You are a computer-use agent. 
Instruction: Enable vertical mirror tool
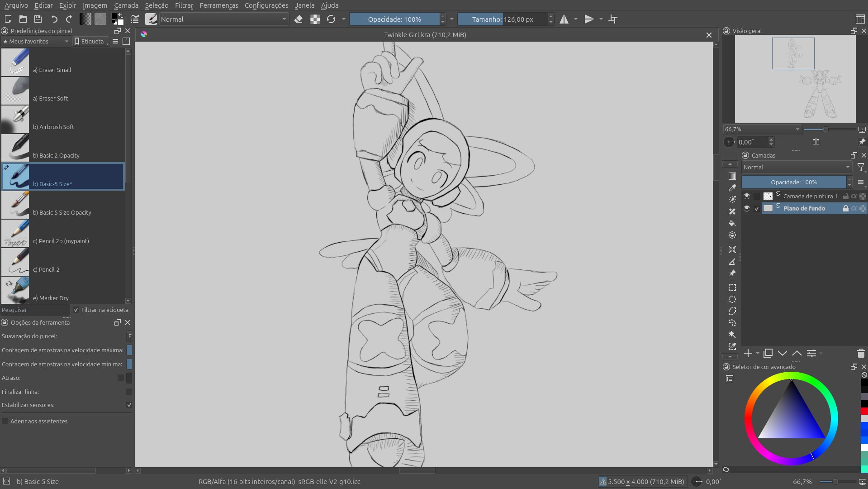pyautogui.click(x=589, y=19)
